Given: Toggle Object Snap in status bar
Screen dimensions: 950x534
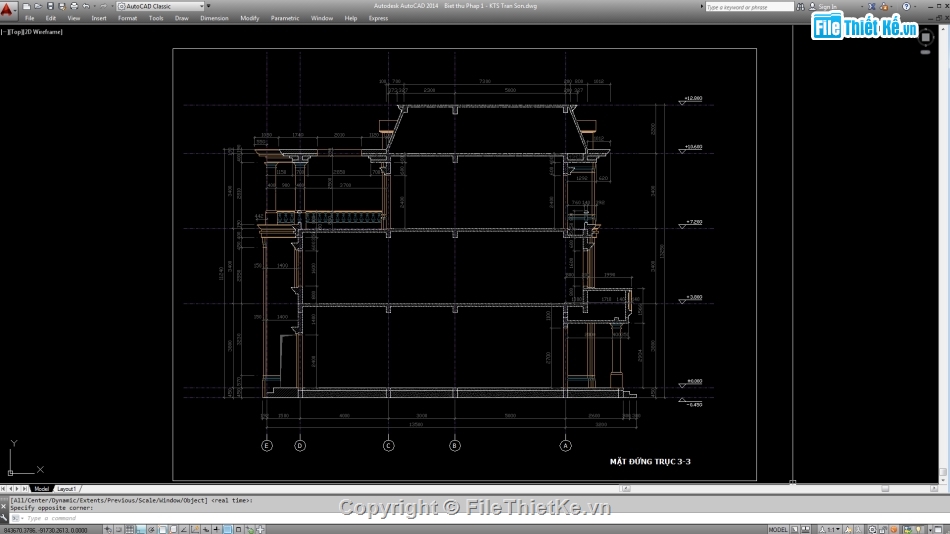Looking at the screenshot, I should point(162,530).
